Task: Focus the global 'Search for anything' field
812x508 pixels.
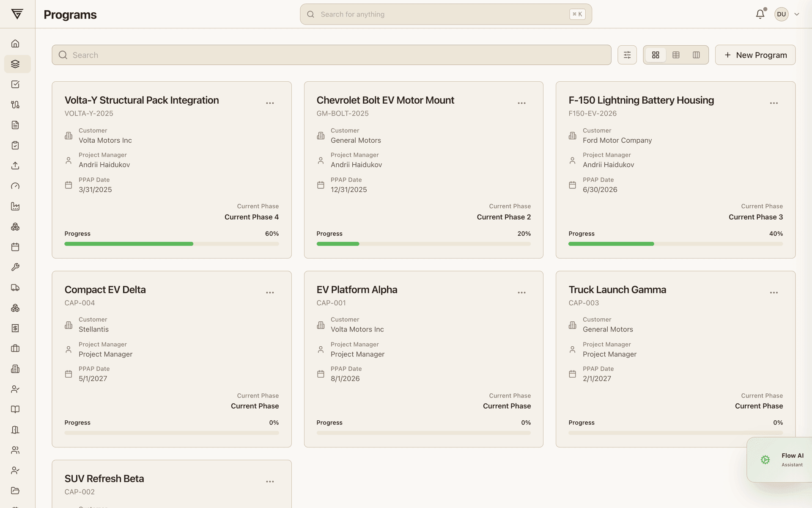Action: (x=446, y=14)
